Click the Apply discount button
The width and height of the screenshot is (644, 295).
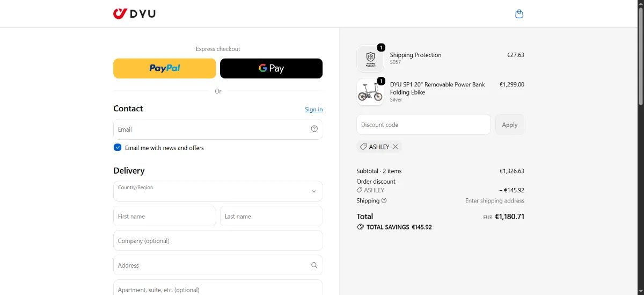(510, 125)
